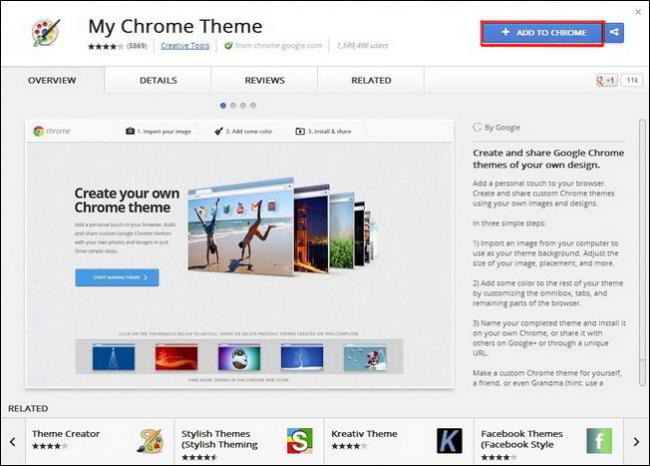Click the blue tree theme thumbnail
Viewport: 650px width, 466px height.
[x=114, y=357]
